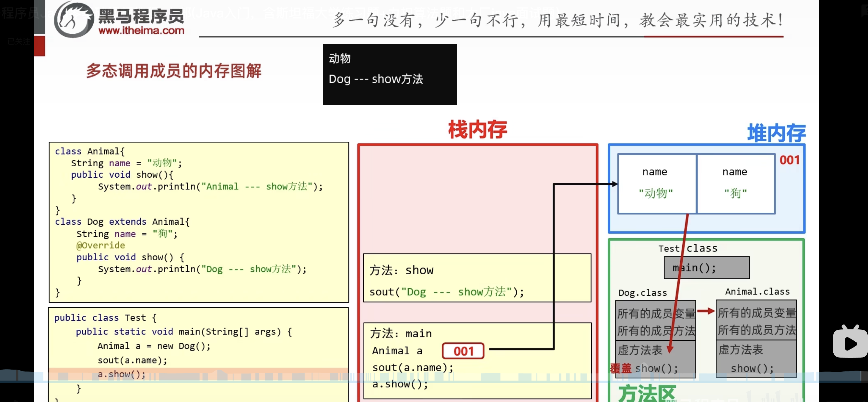Click the gray main(); method box
The height and width of the screenshot is (402, 868).
(707, 268)
